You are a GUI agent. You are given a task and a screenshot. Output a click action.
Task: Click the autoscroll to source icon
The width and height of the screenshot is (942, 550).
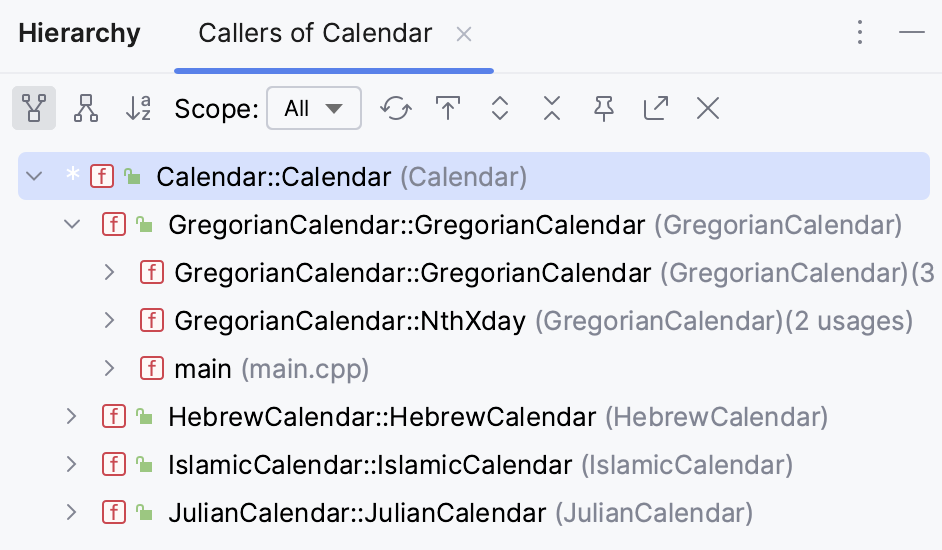(448, 108)
